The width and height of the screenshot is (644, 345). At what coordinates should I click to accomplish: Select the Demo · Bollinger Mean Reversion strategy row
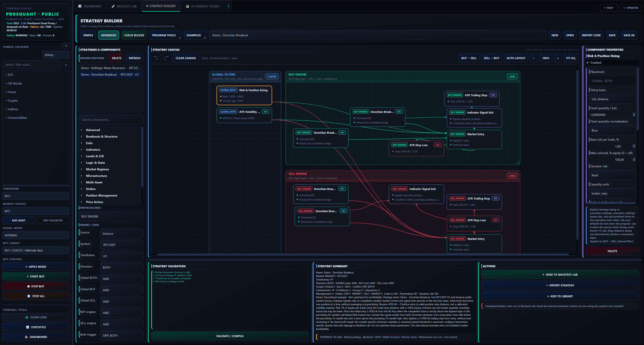tap(111, 68)
